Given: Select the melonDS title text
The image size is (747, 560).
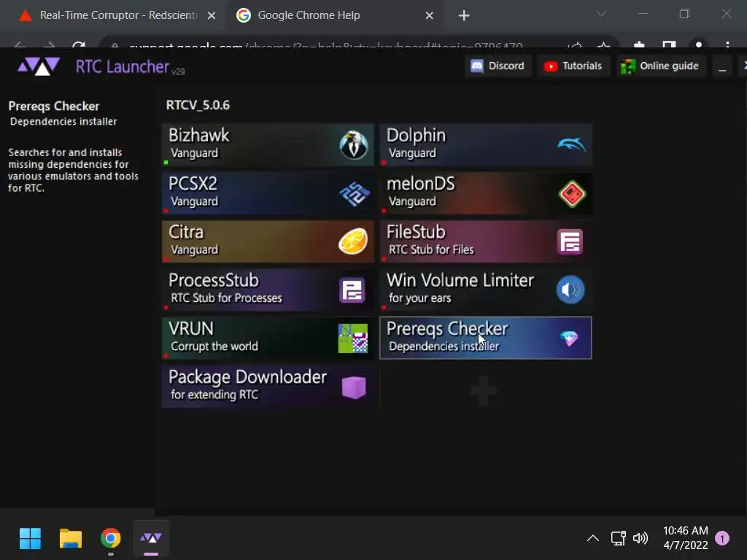Looking at the screenshot, I should pos(421,183).
